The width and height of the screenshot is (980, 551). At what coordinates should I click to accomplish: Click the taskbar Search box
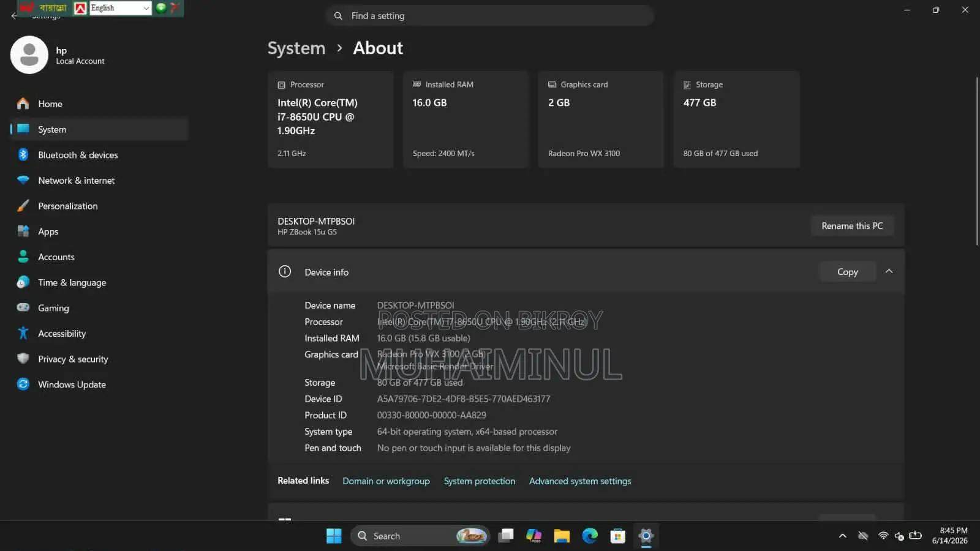(x=420, y=536)
